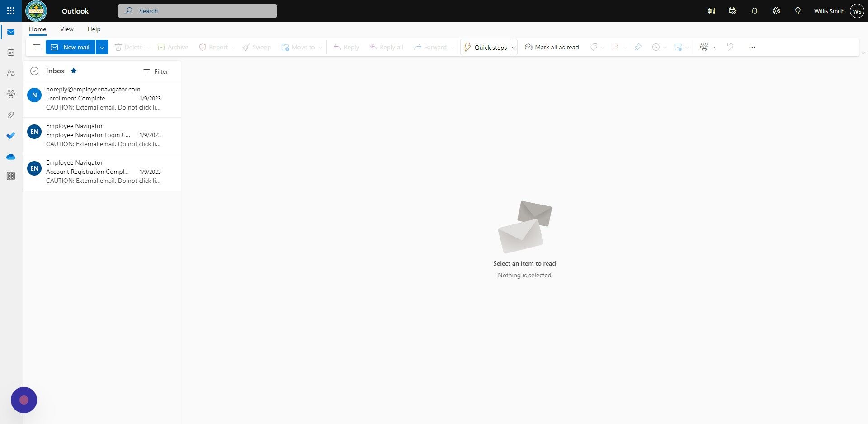Open the Filter options for Inbox

156,71
